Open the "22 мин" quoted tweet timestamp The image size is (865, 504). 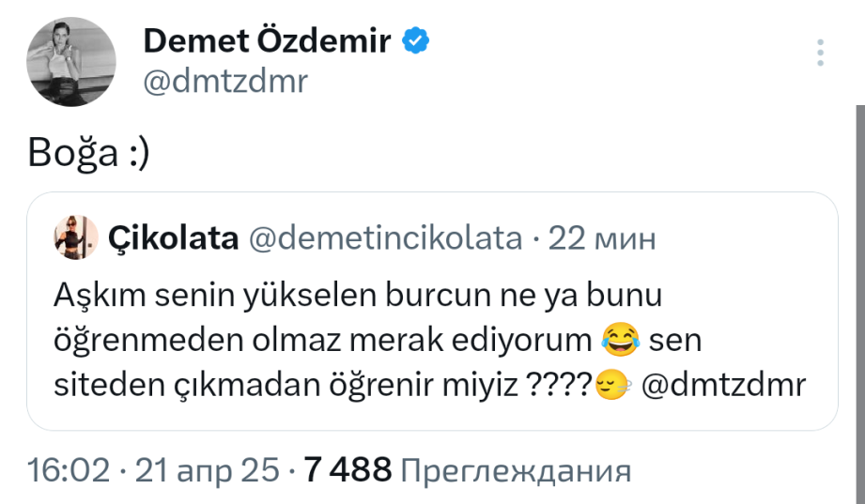pyautogui.click(x=601, y=238)
